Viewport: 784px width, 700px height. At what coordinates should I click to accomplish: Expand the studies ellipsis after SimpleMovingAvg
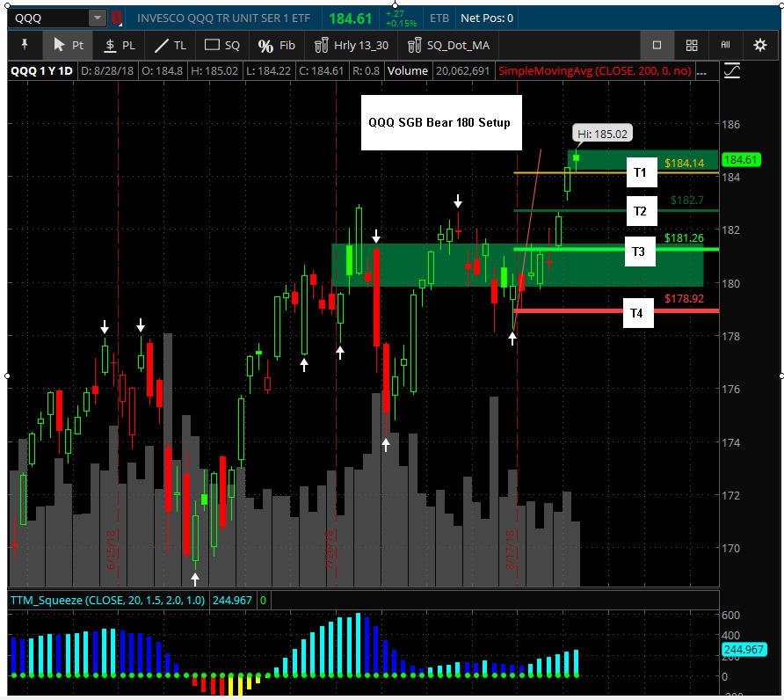(x=701, y=71)
